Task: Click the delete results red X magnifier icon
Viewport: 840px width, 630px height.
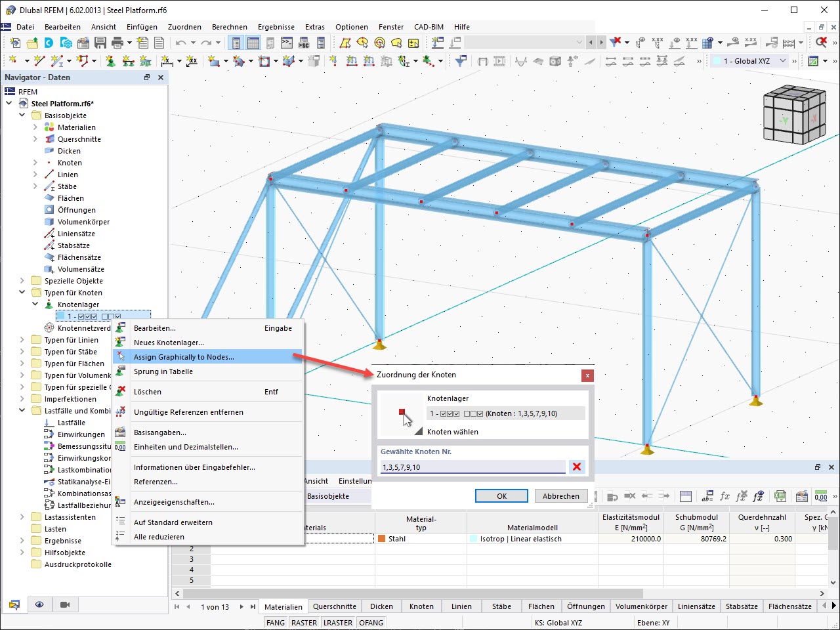Action: coord(821,43)
